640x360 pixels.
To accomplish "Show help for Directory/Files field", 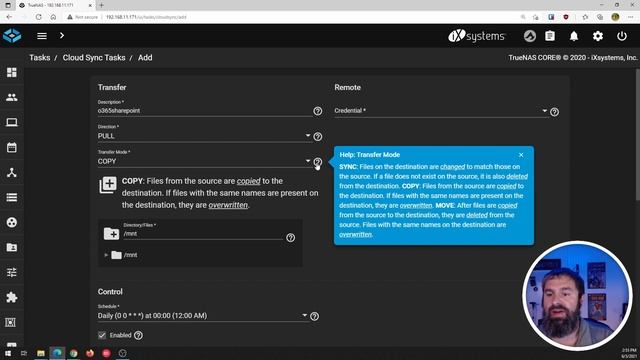I will [290, 238].
